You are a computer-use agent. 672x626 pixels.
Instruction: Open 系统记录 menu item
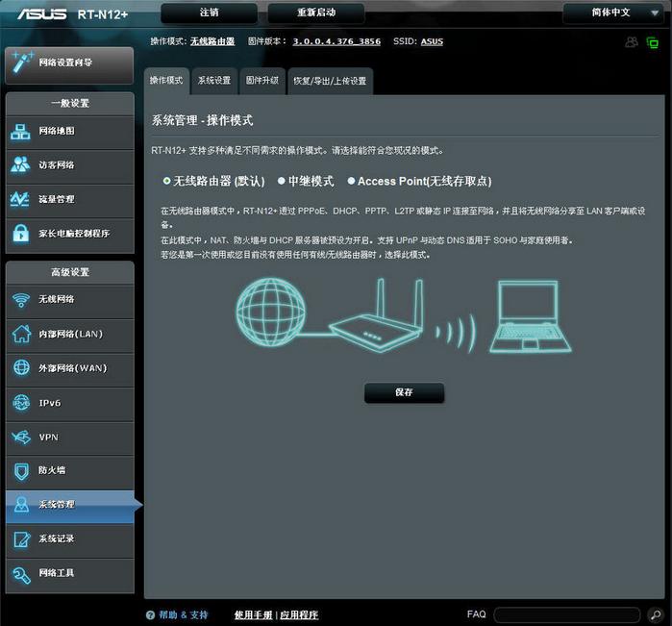pos(70,539)
